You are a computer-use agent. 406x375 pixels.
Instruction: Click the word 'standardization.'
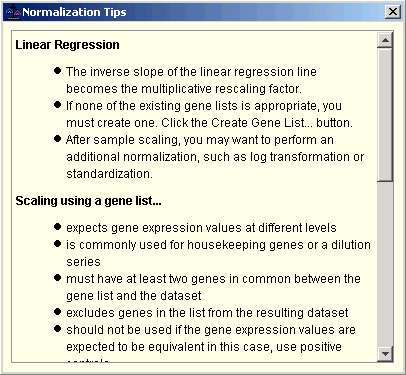point(109,174)
